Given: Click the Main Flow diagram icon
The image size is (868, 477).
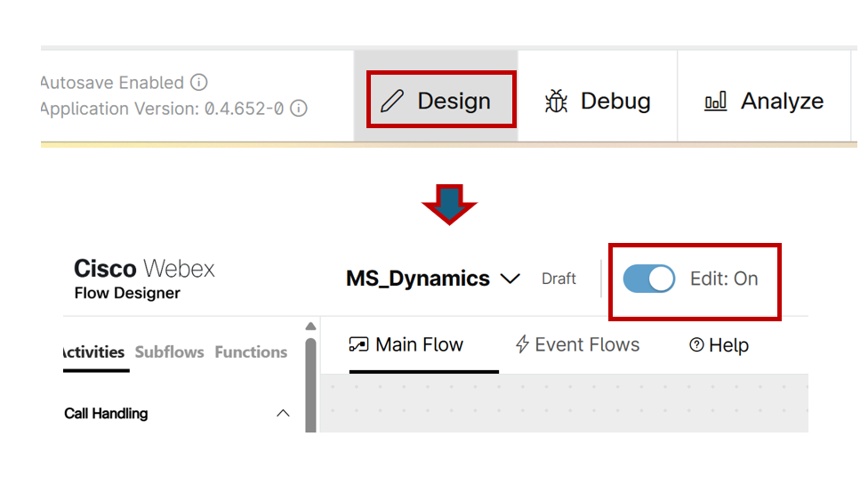Looking at the screenshot, I should point(358,344).
